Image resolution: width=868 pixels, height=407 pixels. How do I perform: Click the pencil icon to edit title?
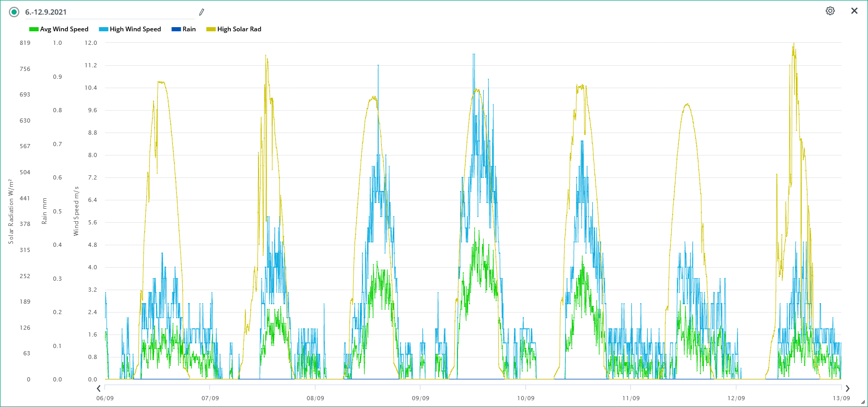tap(202, 12)
